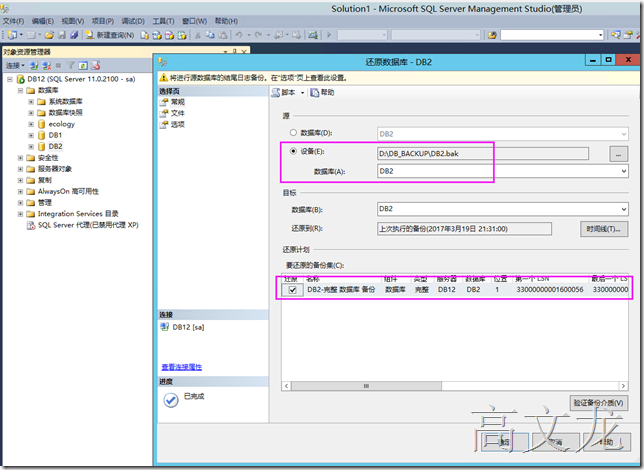Click the Copy icon in toolbar
This screenshot has height=470, width=644.
(210, 35)
